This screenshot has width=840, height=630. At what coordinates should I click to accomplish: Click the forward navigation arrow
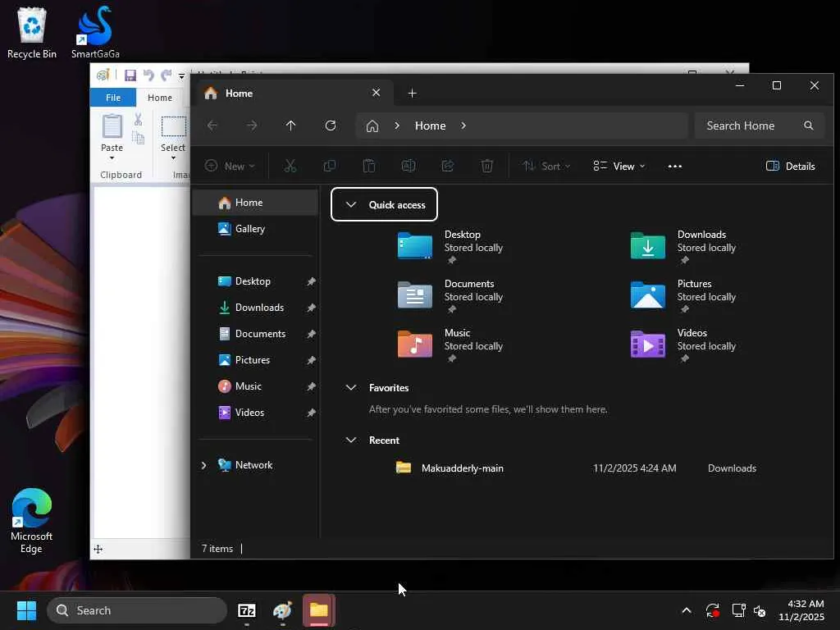(252, 126)
